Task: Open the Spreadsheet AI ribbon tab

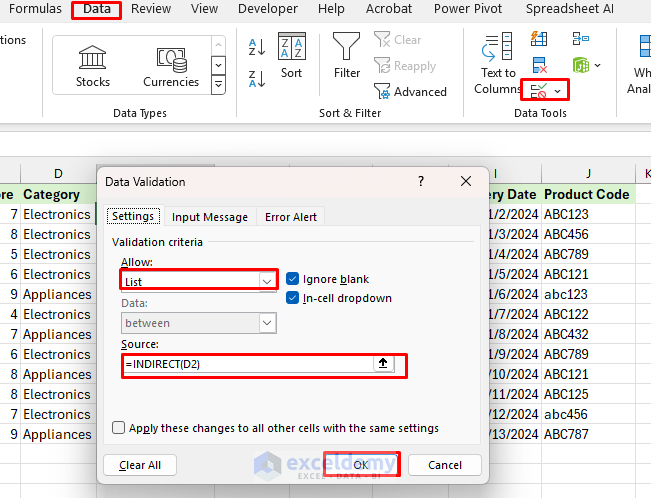Action: click(570, 9)
